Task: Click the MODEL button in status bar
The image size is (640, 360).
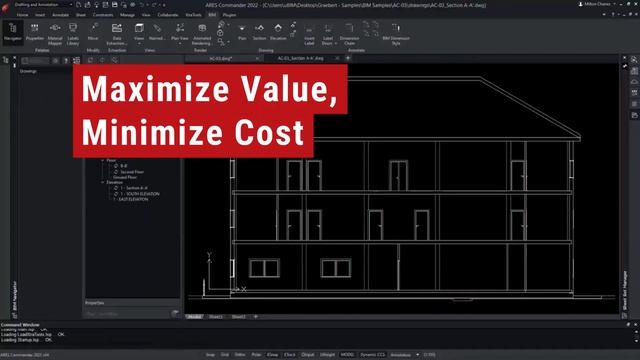Action: coord(347,355)
